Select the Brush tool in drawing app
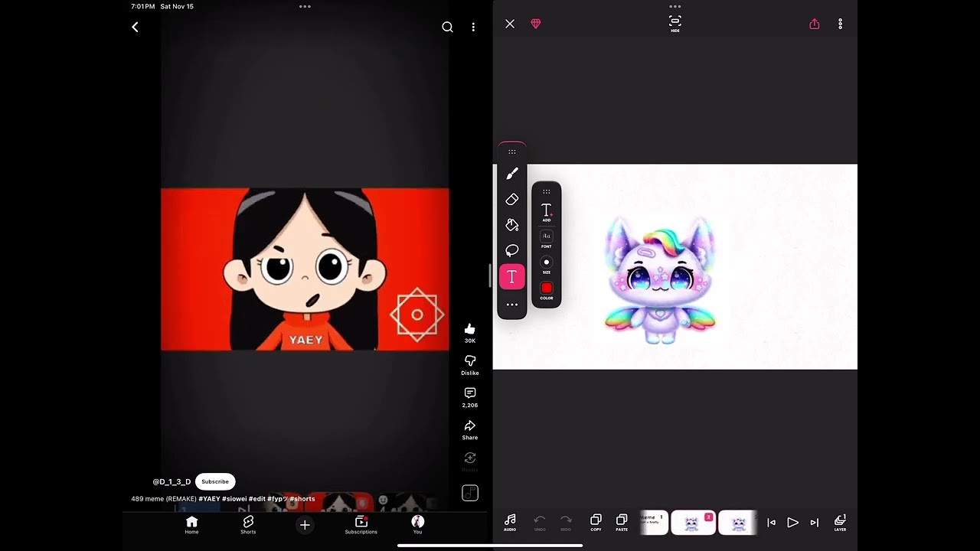This screenshot has width=980, height=551. 512,174
